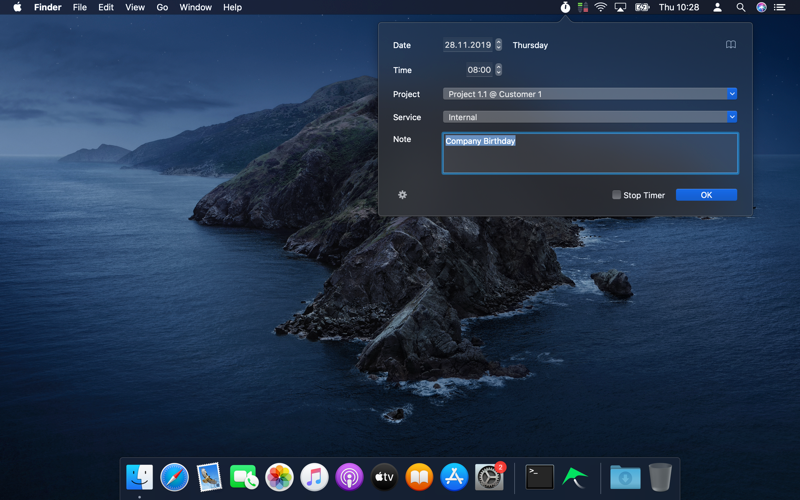This screenshot has width=800, height=500.
Task: Click the timer stopwatch icon in menu bar
Action: [565, 7]
